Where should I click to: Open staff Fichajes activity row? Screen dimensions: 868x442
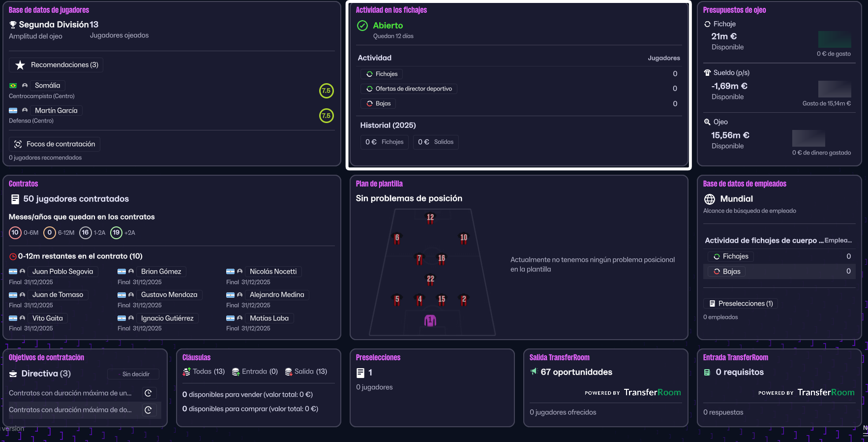(779, 256)
